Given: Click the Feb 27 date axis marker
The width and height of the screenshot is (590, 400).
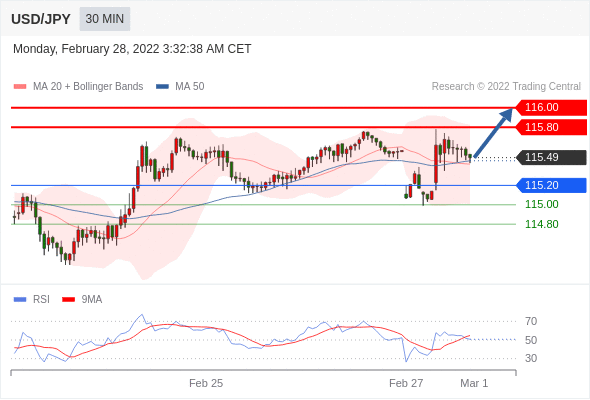Looking at the screenshot, I should point(406,383).
